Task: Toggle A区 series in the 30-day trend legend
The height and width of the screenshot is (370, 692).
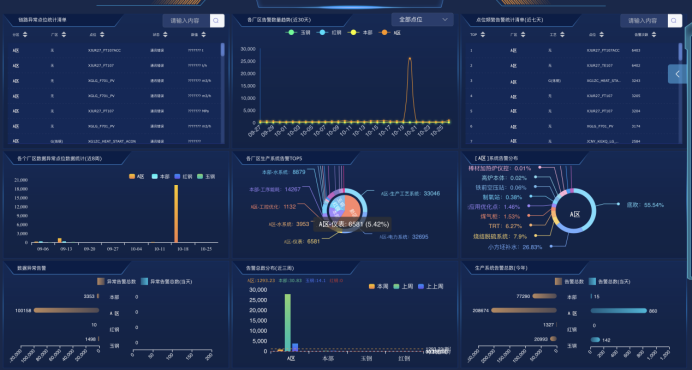Action: click(x=390, y=33)
